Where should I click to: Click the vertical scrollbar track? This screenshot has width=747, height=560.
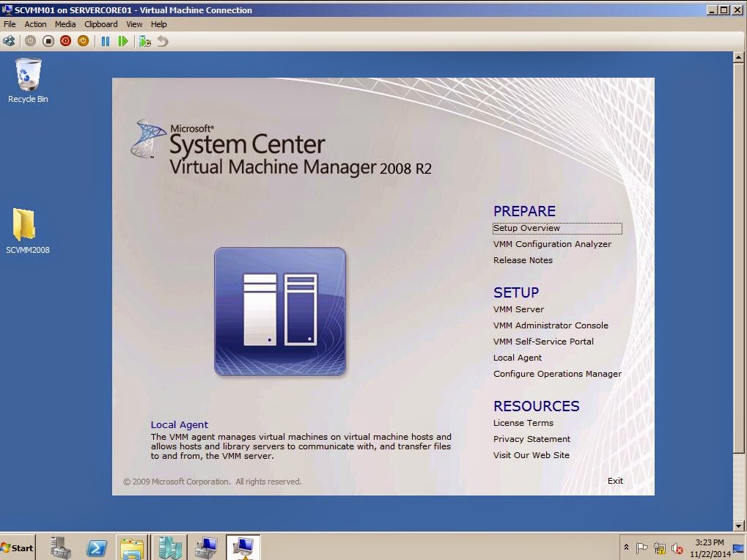tap(738, 486)
